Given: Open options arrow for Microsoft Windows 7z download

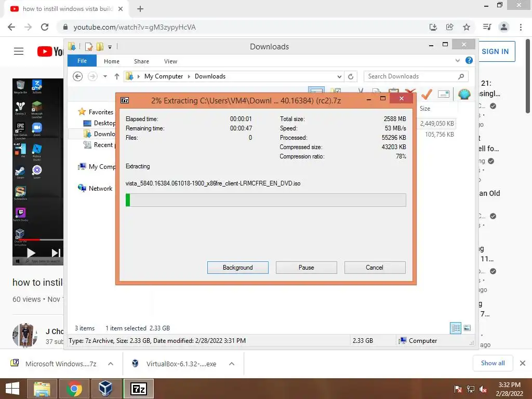Looking at the screenshot, I should pyautogui.click(x=111, y=364).
